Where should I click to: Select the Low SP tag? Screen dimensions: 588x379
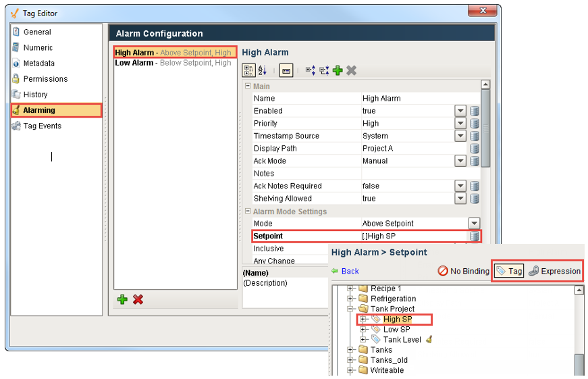pyautogui.click(x=396, y=330)
